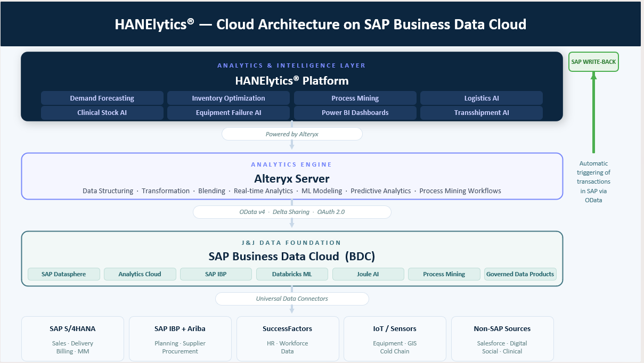Click the IoT / Sensors card
644x363 pixels.
395,339
